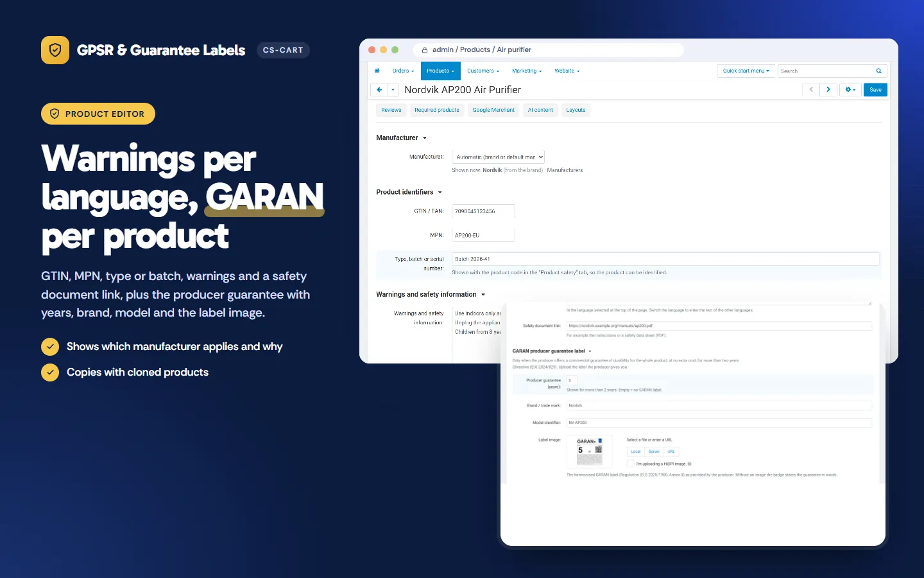Click the Model identifier field
924x578 pixels.
[719, 423]
